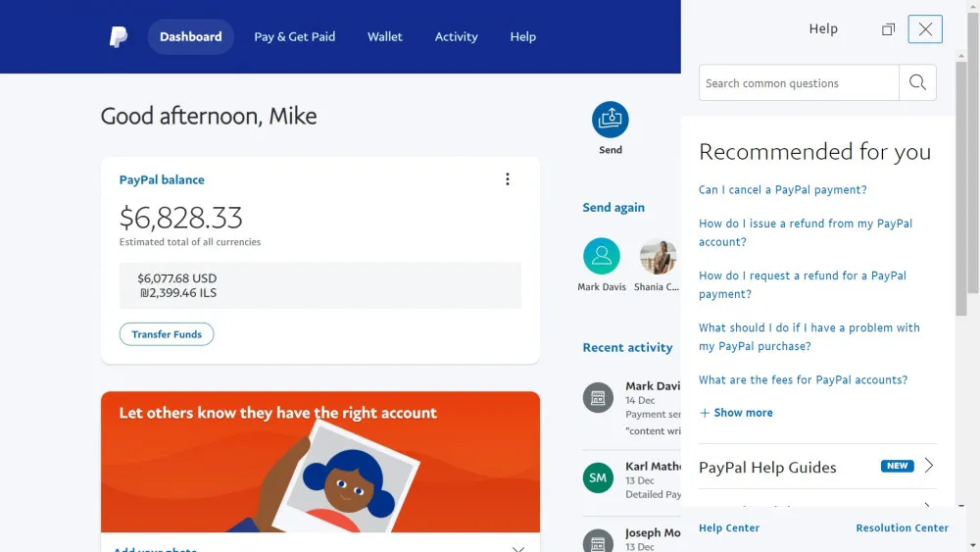Click the PayPal logo icon
This screenshot has height=552, width=980.
click(119, 37)
